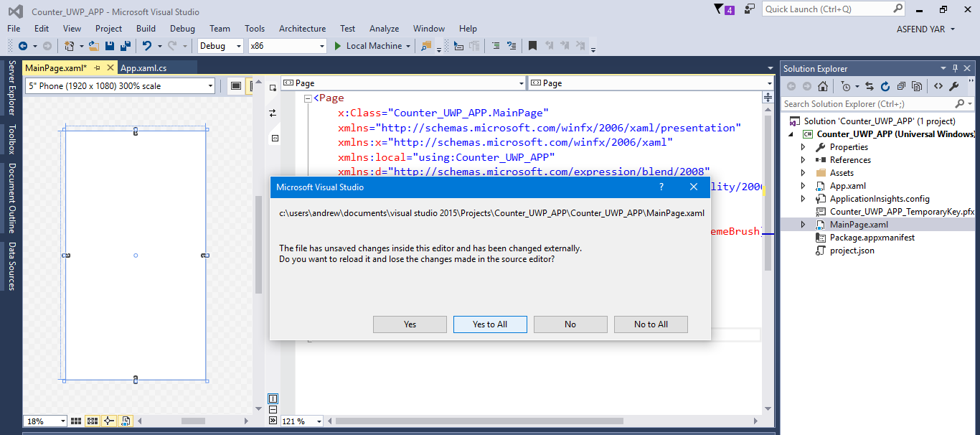Click the Home icon in Solution Explorer

[x=823, y=86]
